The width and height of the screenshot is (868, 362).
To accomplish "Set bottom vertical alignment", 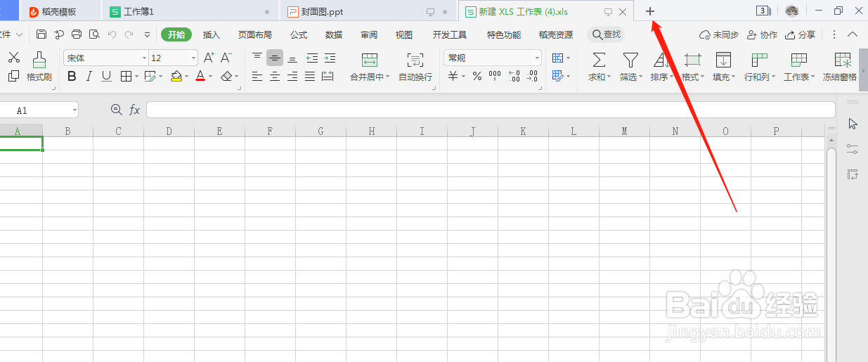I will click(x=292, y=58).
